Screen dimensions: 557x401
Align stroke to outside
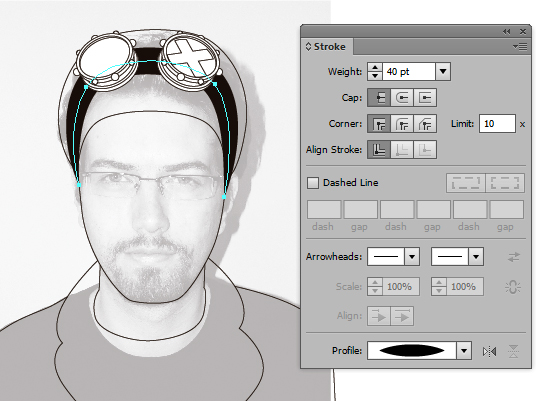pos(425,150)
